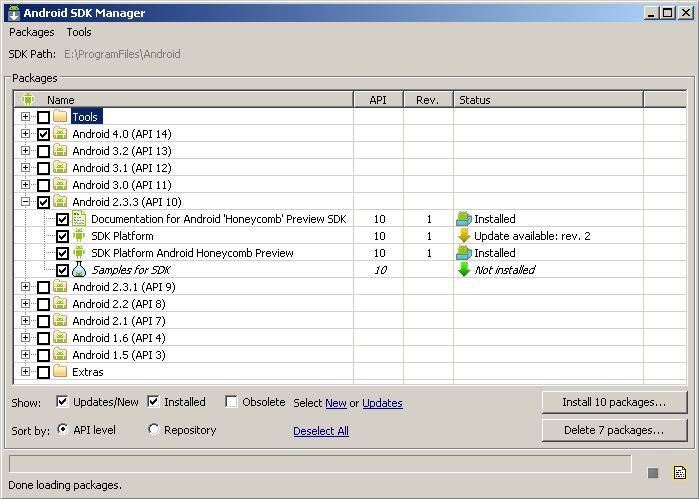
Task: Uncheck the Samples for SDK checkbox
Action: (62, 270)
